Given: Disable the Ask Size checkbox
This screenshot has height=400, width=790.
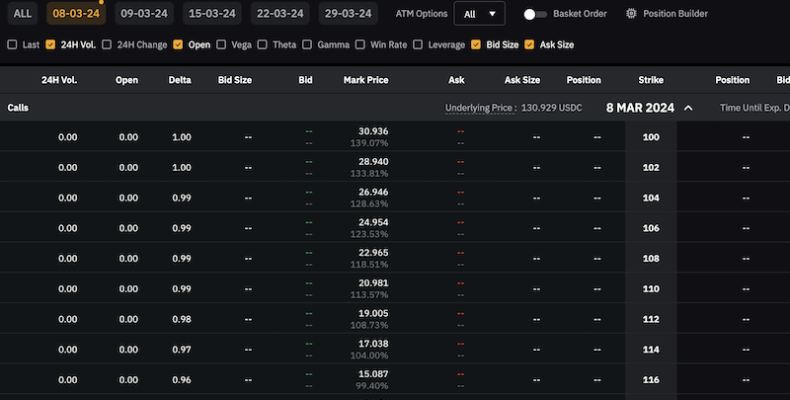Looking at the screenshot, I should (x=530, y=45).
